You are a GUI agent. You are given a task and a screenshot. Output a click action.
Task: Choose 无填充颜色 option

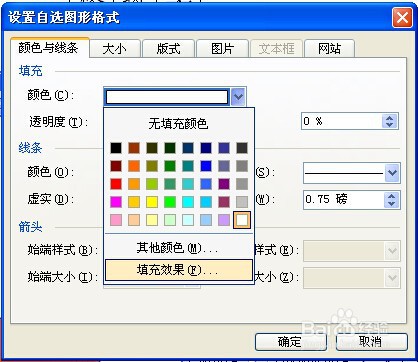[x=179, y=124]
